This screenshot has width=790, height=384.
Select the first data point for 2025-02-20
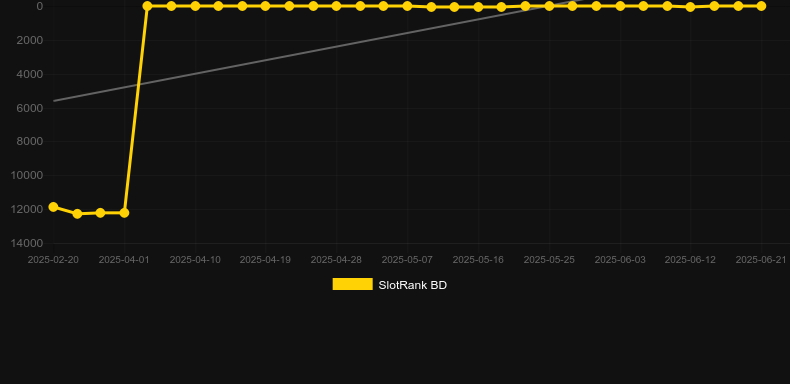53,207
